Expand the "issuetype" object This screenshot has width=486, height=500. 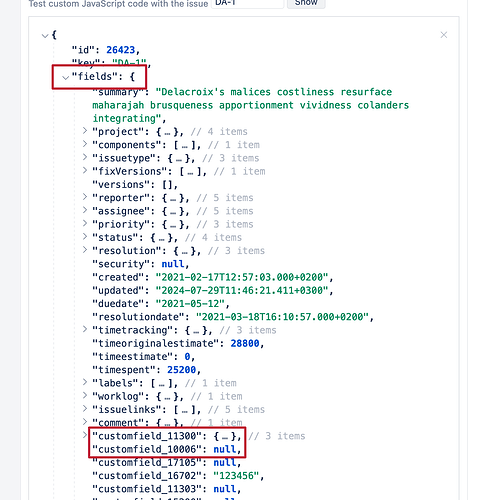[x=85, y=157]
